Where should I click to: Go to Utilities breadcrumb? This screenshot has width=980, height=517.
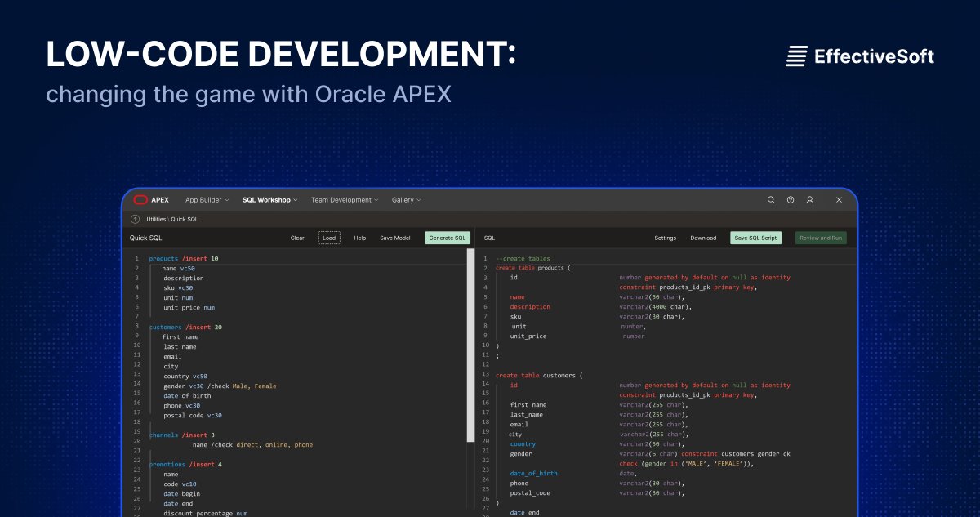coord(156,219)
